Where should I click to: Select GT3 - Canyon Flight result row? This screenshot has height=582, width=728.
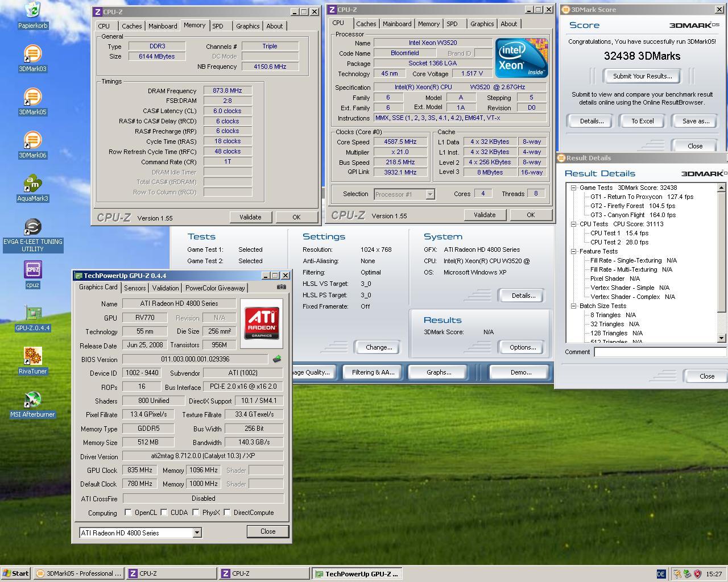point(633,215)
